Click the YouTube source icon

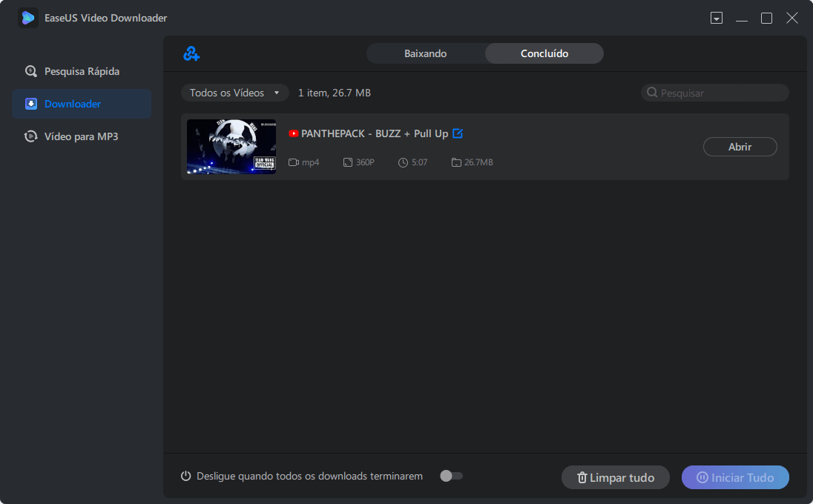point(294,133)
